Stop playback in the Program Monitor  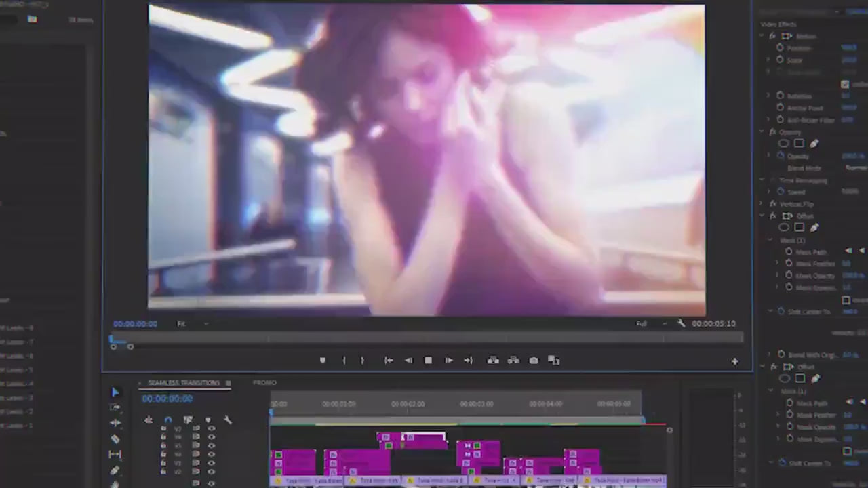point(428,361)
